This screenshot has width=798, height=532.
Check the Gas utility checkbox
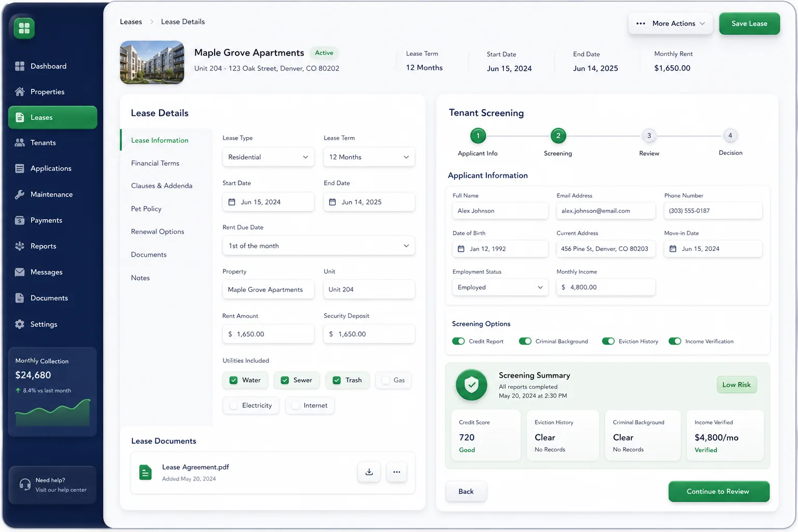(385, 380)
